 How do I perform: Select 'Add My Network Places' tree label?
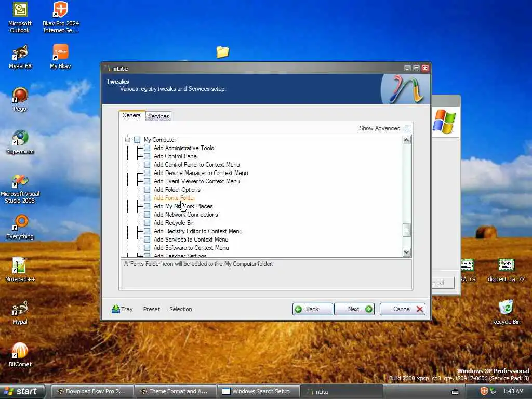point(183,206)
